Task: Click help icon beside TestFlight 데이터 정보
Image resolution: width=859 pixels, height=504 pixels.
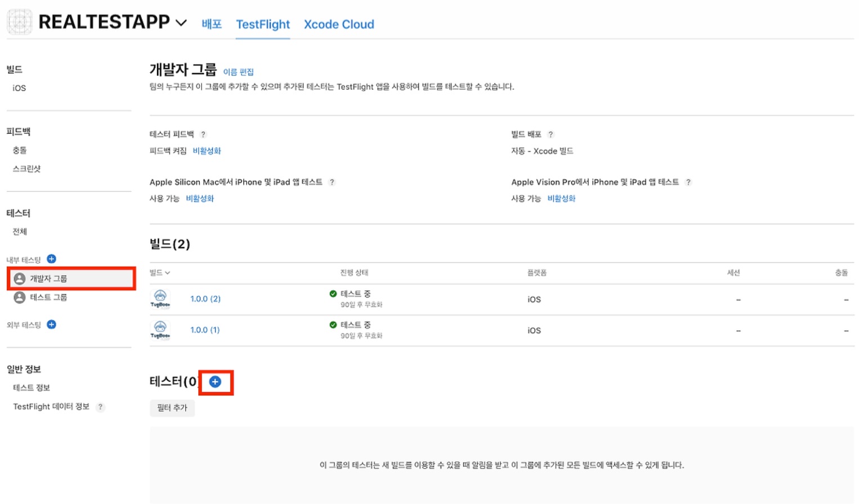Action: point(100,407)
